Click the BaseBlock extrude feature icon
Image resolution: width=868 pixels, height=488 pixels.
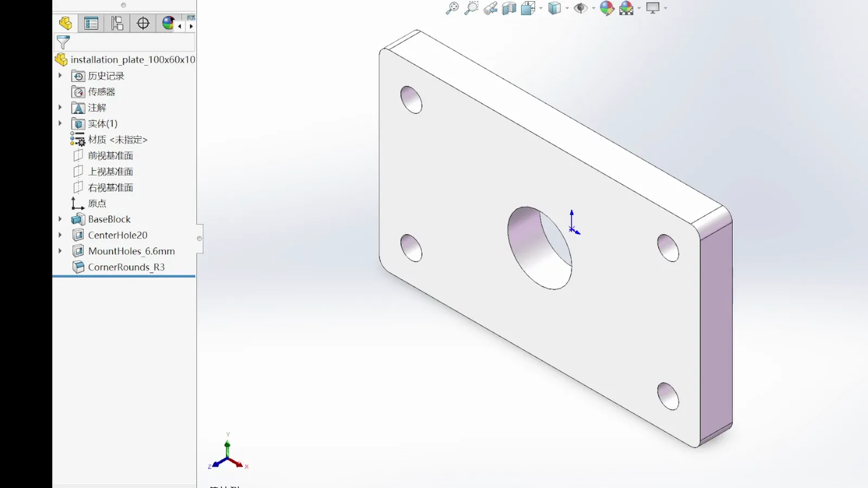coord(78,219)
